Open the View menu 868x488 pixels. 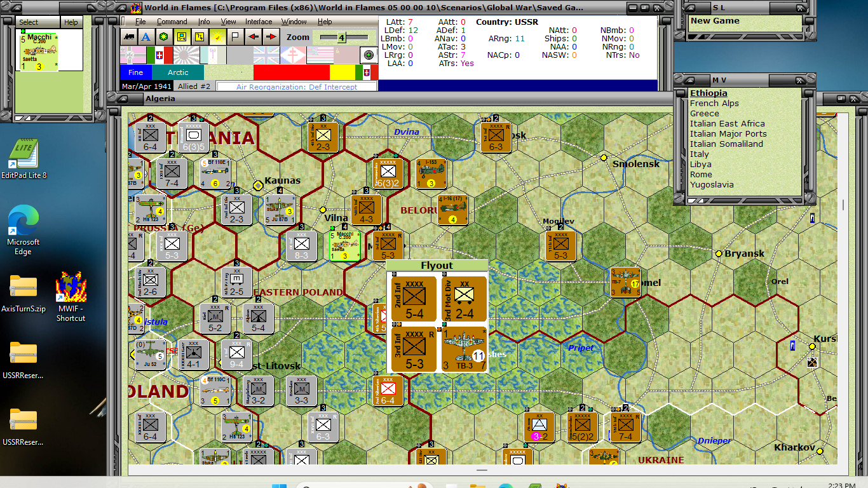pos(228,22)
